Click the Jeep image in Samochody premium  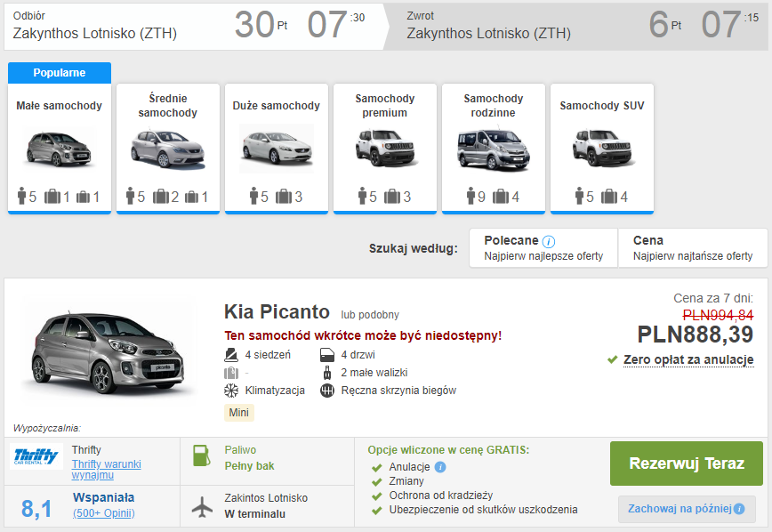click(x=385, y=148)
